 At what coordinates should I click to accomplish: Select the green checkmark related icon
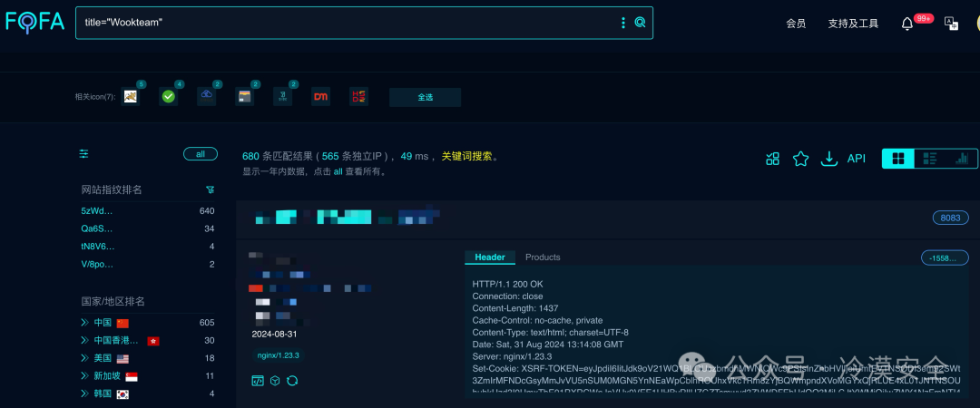(168, 96)
